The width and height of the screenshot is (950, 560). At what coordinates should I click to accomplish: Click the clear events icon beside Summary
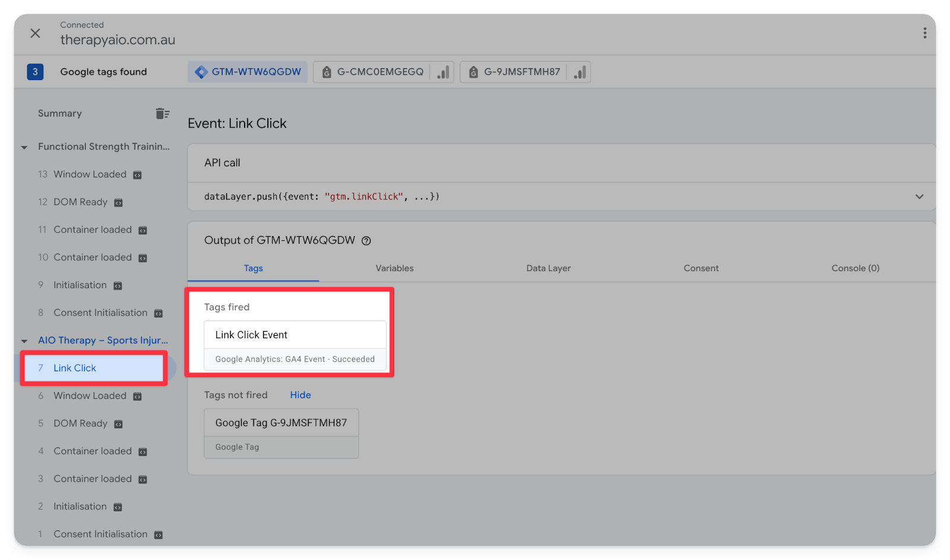[162, 113]
